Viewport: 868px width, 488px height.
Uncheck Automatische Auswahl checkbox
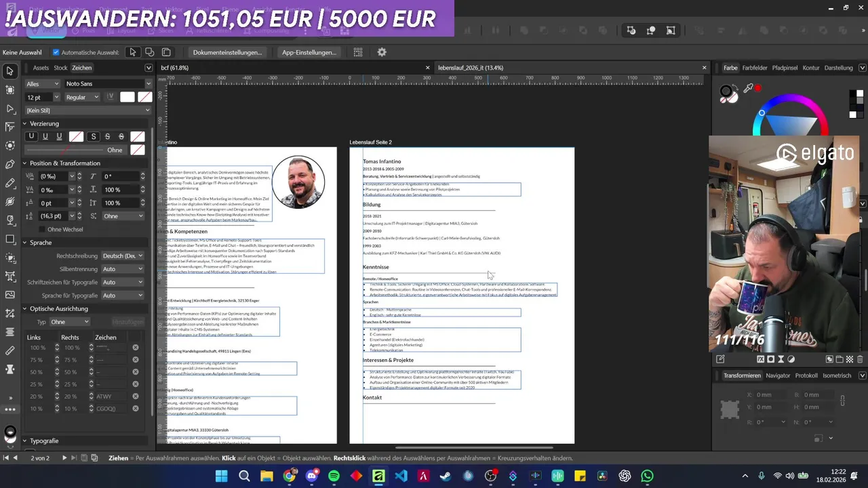click(x=56, y=52)
